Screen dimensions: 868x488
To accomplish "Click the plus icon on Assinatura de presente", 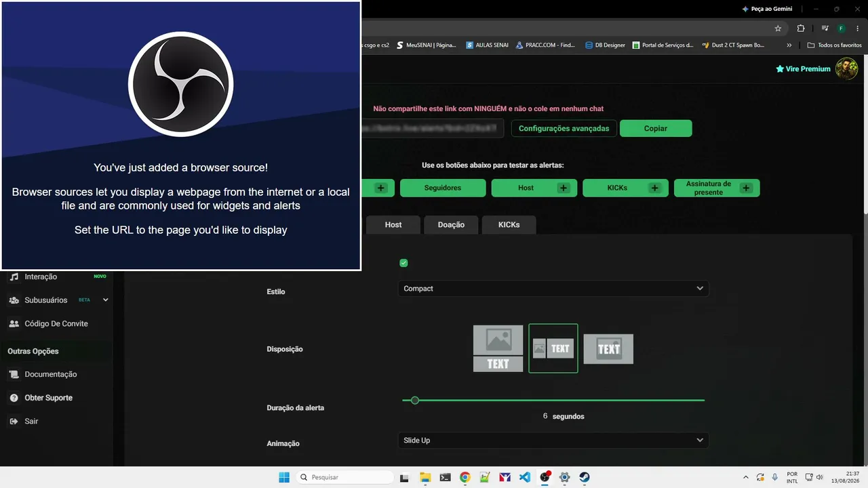I will [x=746, y=188].
